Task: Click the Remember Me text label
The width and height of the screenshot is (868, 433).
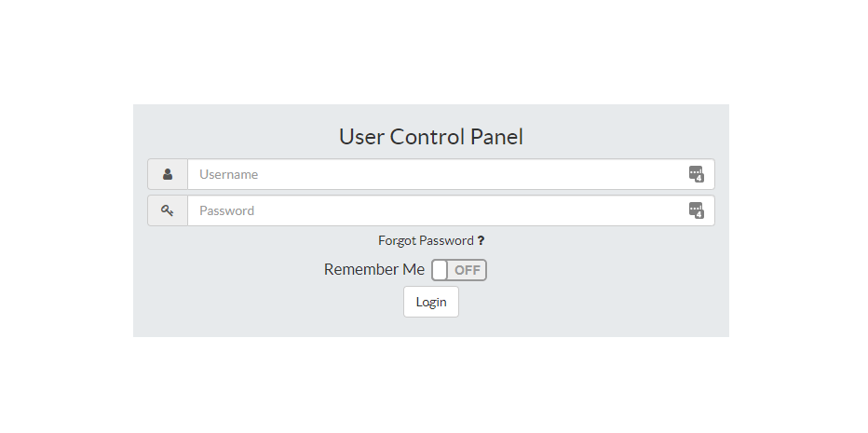Action: (x=374, y=270)
